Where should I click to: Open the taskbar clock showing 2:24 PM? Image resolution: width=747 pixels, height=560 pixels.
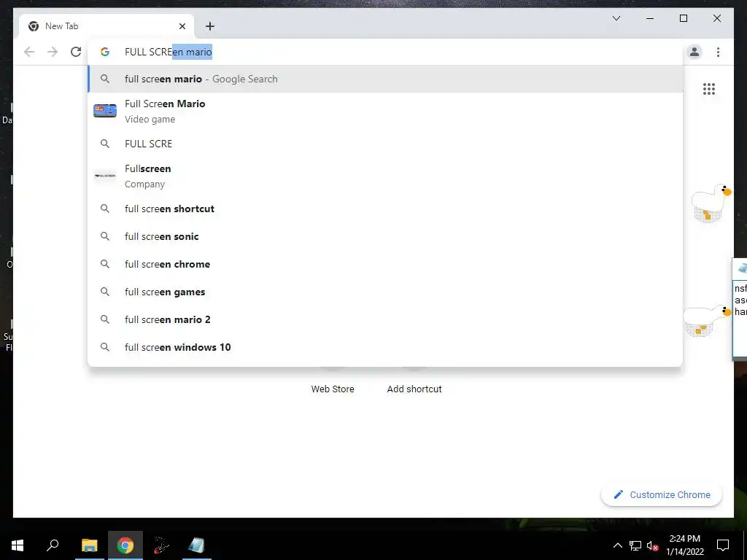(x=684, y=545)
